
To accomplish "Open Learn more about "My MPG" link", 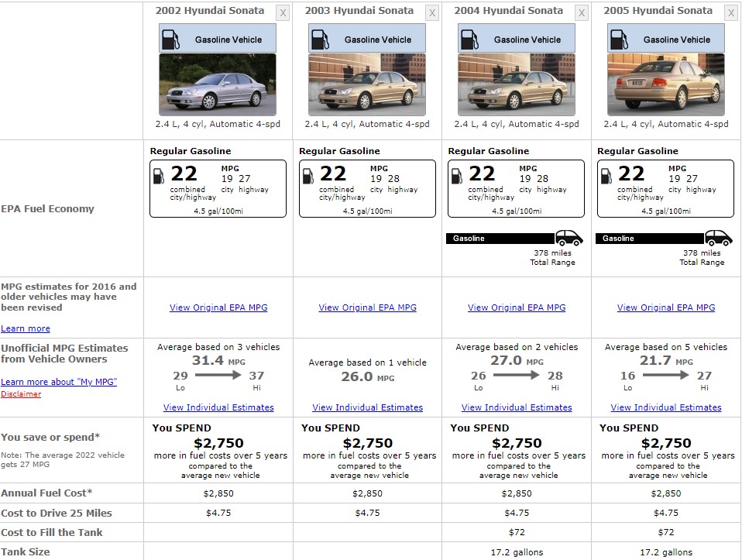I will (59, 382).
